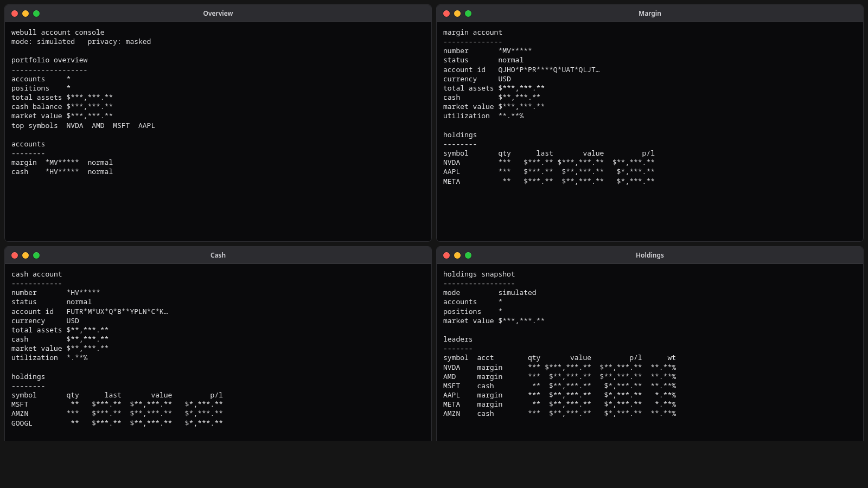Click 'cash balance' label in Overview
Image resolution: width=868 pixels, height=488 pixels.
coord(37,107)
